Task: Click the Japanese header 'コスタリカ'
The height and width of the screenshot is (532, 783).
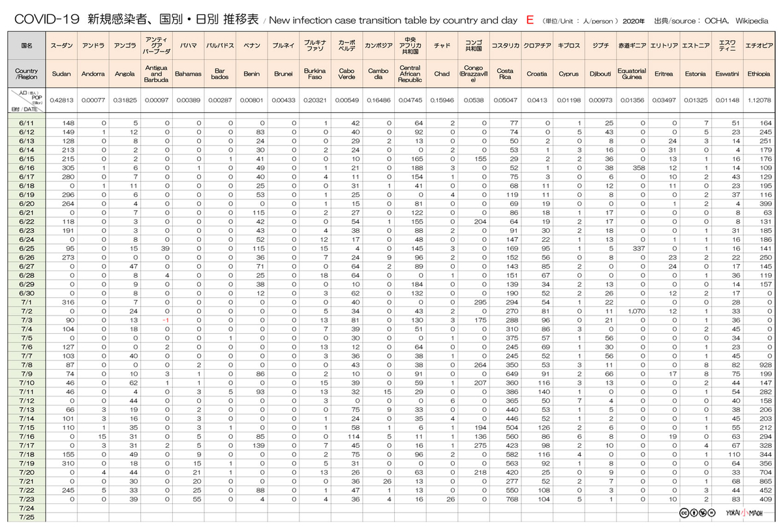Action: pos(505,46)
